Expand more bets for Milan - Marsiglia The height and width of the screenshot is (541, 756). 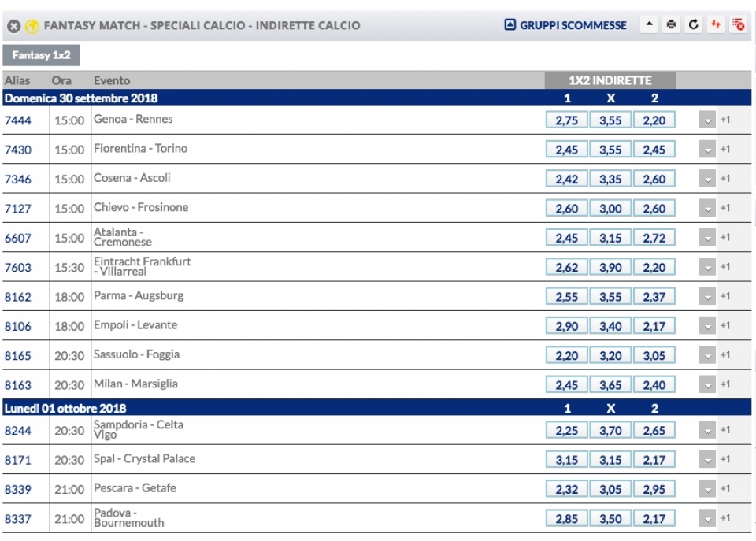[707, 385]
